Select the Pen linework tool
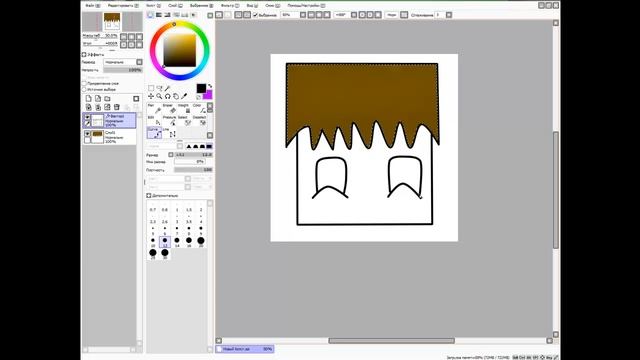Viewport: 640px width, 360px height. pos(154,109)
